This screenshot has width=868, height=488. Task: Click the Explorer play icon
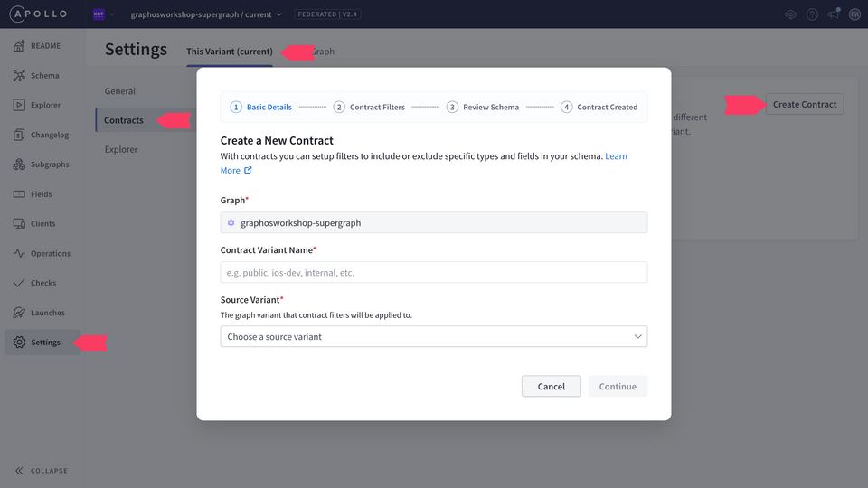point(19,105)
